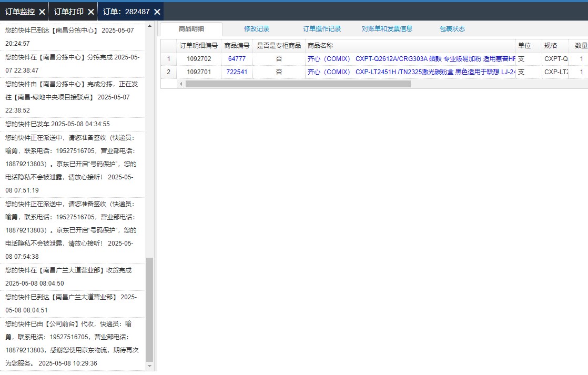Open product number 64777 link
The image size is (588, 375).
[237, 59]
